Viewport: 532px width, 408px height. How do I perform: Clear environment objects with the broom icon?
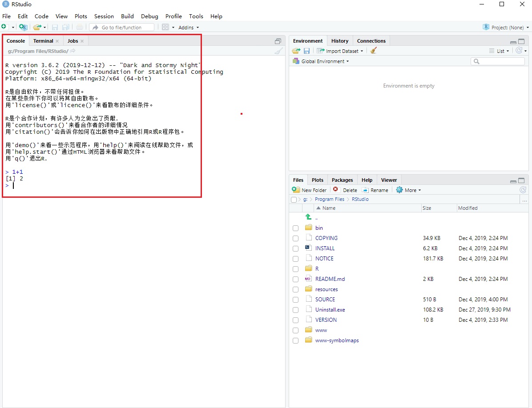(x=374, y=51)
